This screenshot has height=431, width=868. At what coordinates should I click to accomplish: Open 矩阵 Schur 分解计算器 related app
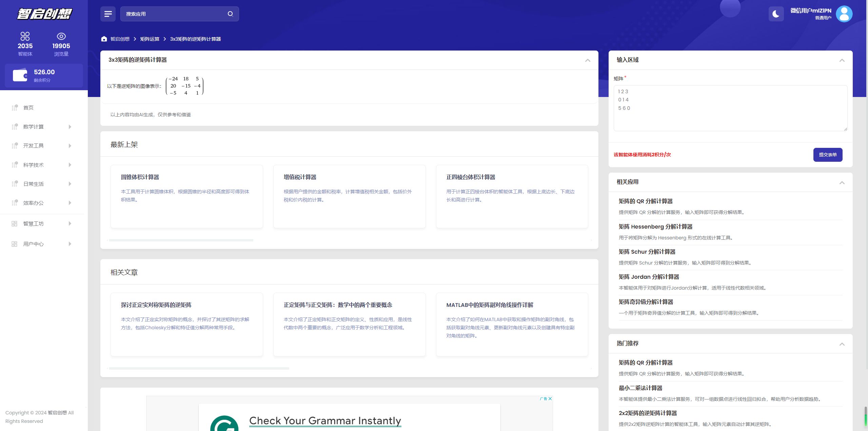pos(647,252)
